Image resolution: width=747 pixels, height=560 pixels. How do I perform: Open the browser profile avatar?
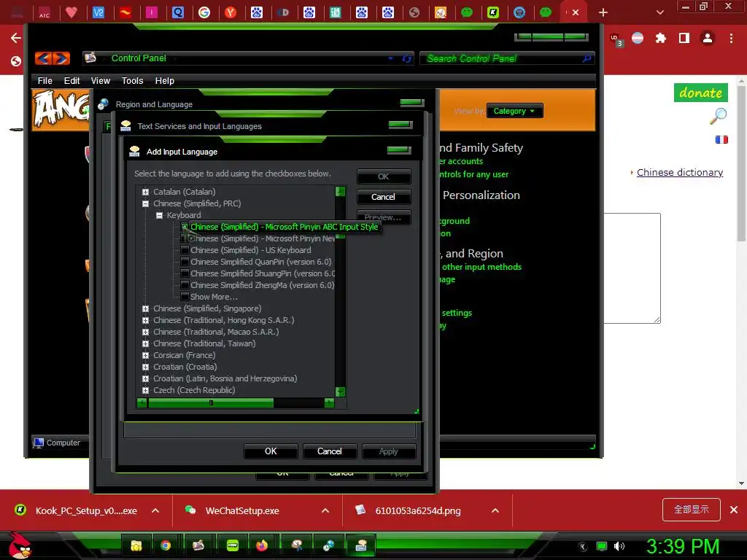(x=708, y=38)
